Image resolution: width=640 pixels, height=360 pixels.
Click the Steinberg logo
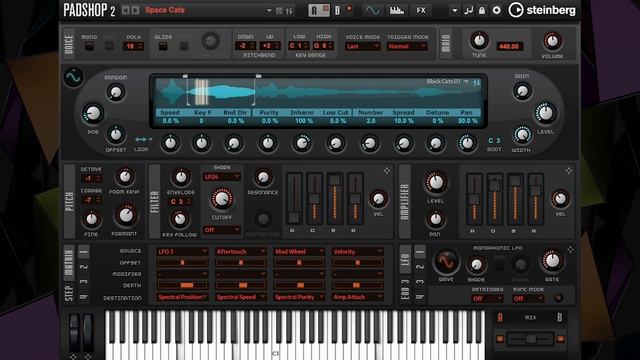[x=542, y=10]
